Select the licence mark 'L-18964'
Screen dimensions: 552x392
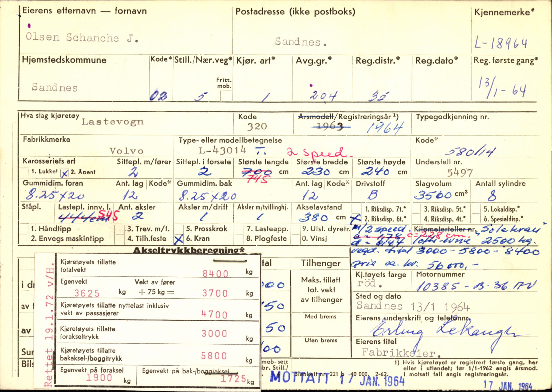point(501,43)
